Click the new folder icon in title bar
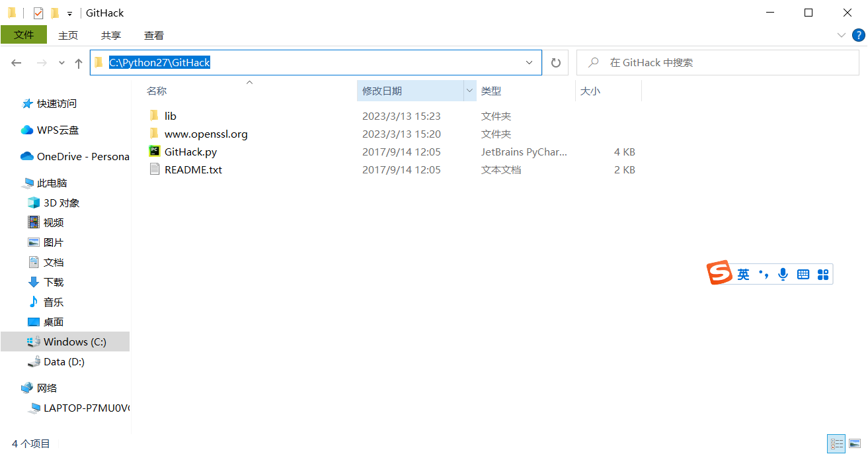868x454 pixels. point(55,13)
